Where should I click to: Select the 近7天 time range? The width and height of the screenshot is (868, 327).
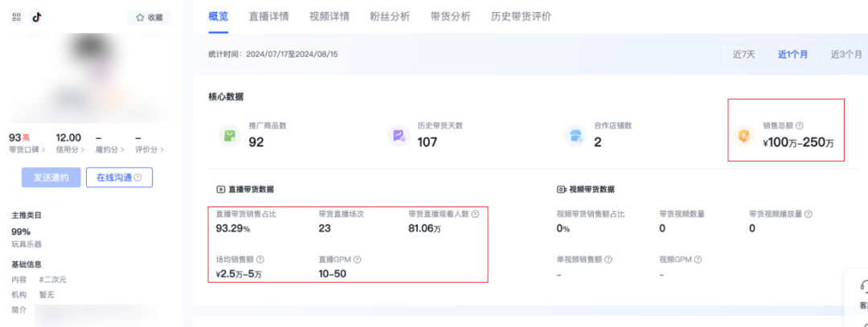point(743,55)
